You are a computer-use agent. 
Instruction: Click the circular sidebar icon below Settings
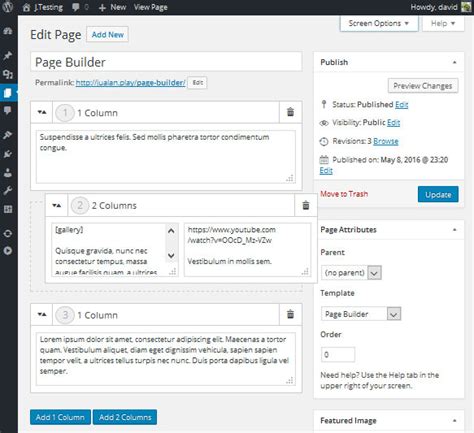point(8,233)
